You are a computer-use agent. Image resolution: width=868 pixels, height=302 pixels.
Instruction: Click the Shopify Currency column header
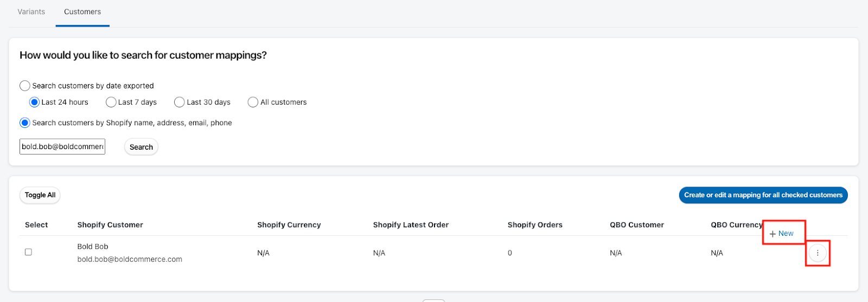pyautogui.click(x=289, y=225)
